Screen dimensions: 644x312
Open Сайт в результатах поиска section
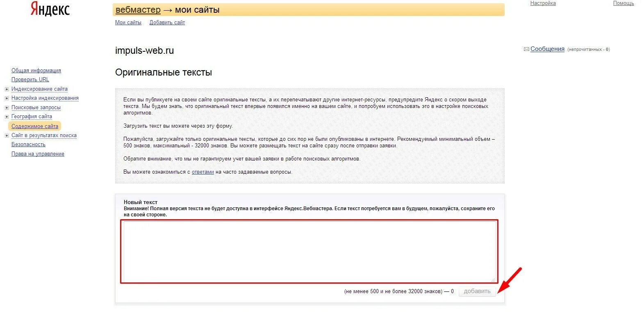click(x=44, y=135)
